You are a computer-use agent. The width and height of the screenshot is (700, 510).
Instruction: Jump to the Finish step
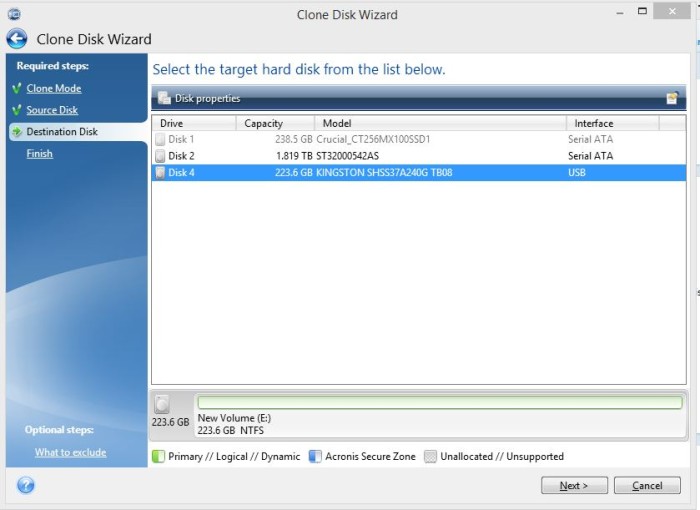coord(39,154)
